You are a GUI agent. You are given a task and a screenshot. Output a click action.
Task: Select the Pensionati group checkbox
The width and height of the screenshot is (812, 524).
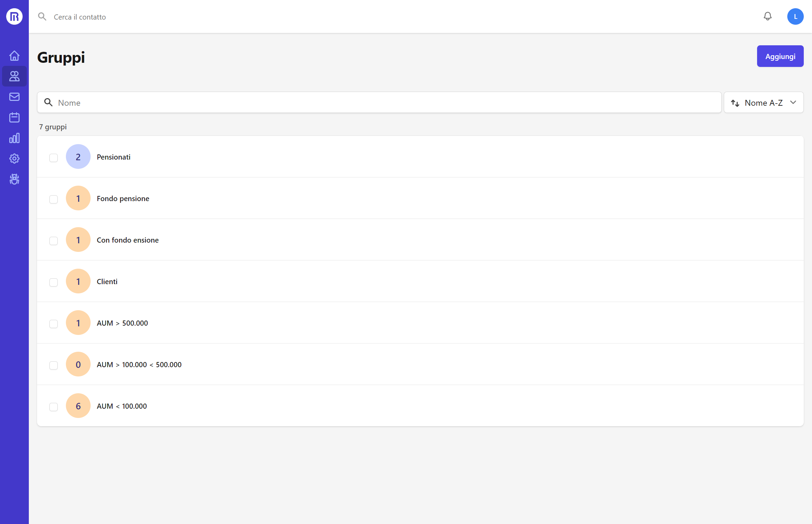[54, 158]
